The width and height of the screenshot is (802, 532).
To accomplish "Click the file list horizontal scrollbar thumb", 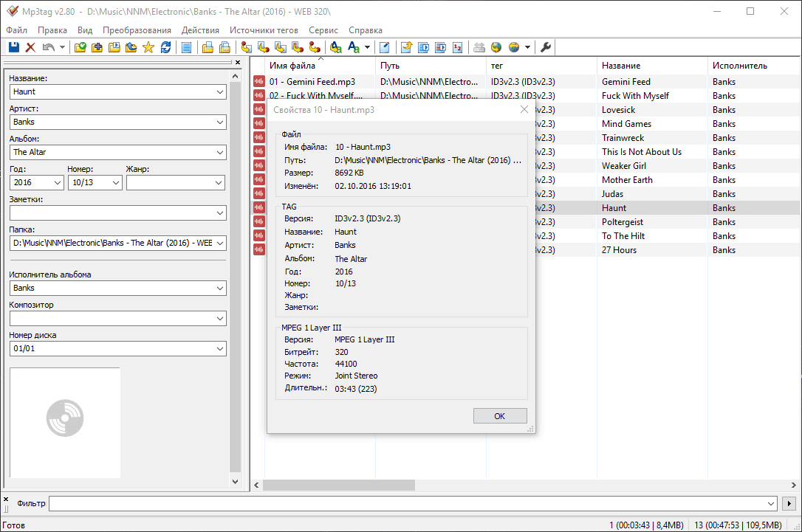I will [x=339, y=485].
